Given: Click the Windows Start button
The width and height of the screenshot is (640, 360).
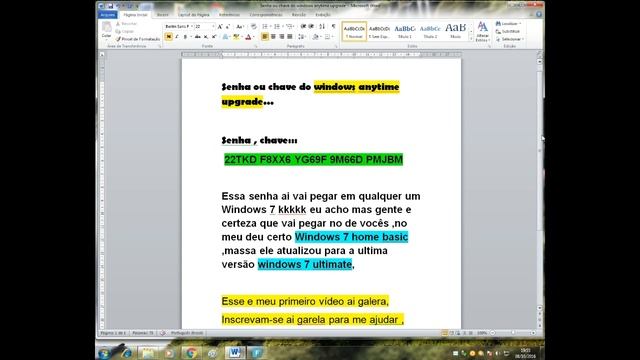Looking at the screenshot, I should pyautogui.click(x=104, y=352).
